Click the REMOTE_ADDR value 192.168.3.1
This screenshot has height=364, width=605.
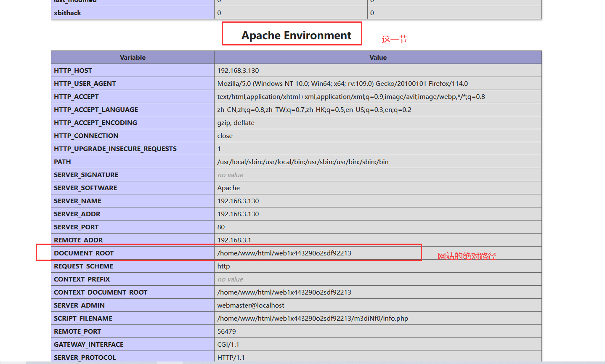(234, 240)
